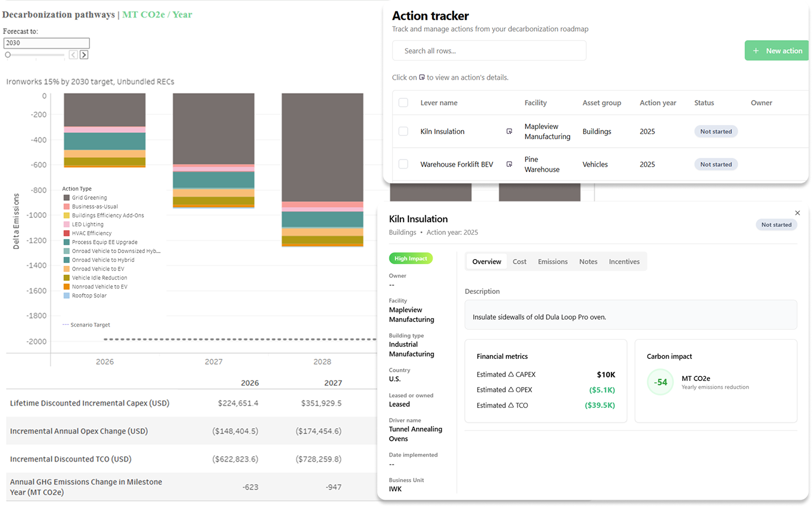The width and height of the screenshot is (812, 507).
Task: Click Vehicle Idle Reduction legend swatch
Action: coord(67,278)
